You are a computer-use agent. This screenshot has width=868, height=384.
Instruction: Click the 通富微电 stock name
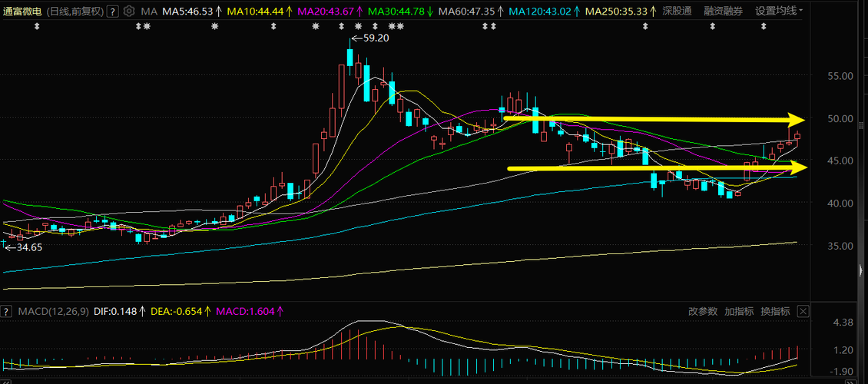pyautogui.click(x=22, y=11)
